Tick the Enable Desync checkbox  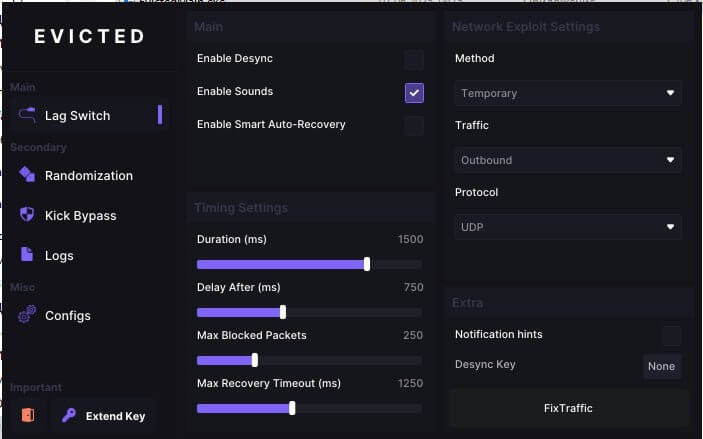pos(414,60)
